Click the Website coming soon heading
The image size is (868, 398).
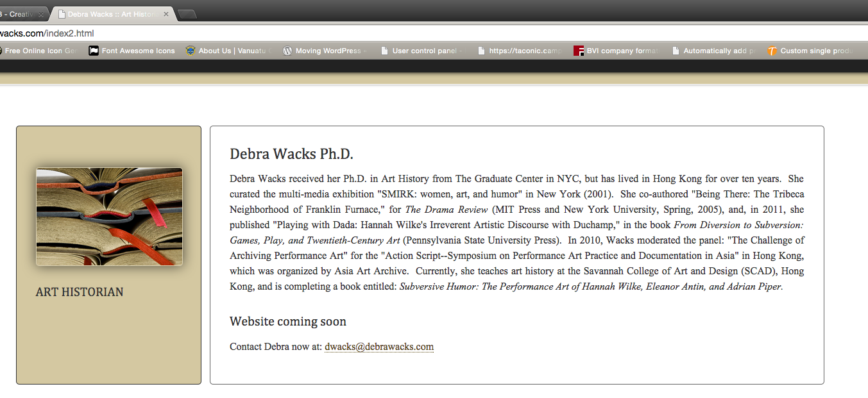point(288,322)
